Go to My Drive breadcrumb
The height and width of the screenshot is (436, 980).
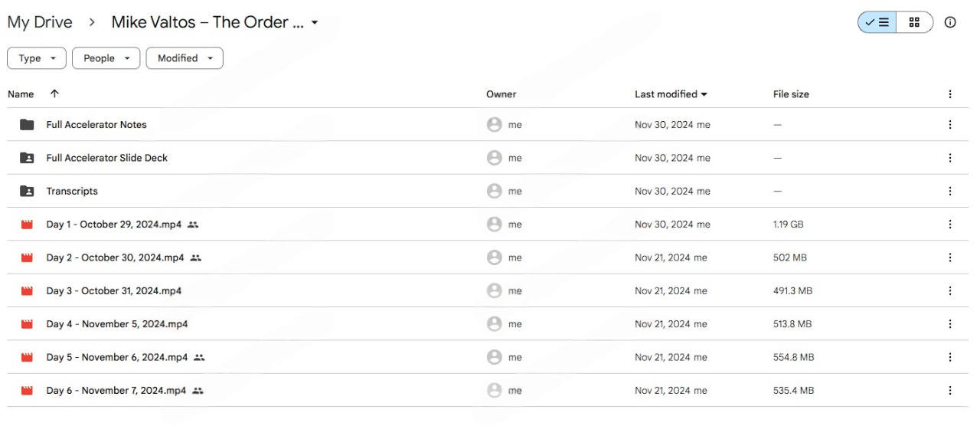click(x=40, y=22)
